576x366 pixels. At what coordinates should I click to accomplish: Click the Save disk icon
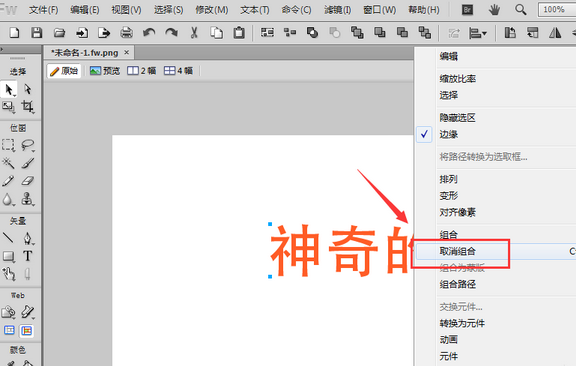[36, 33]
